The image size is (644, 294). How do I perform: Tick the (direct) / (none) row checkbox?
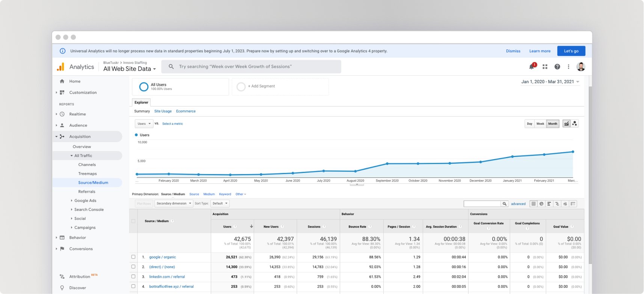pyautogui.click(x=133, y=267)
